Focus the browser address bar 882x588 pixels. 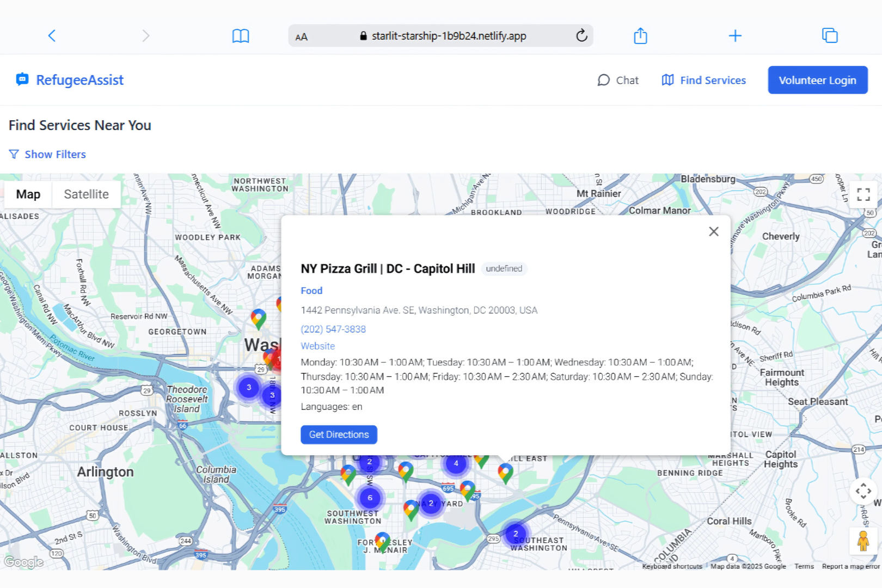[x=441, y=36]
